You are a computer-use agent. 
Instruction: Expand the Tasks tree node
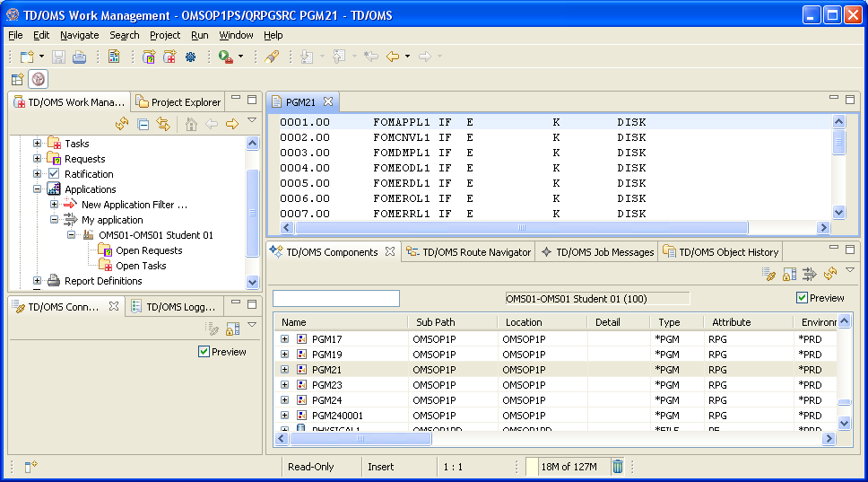37,144
